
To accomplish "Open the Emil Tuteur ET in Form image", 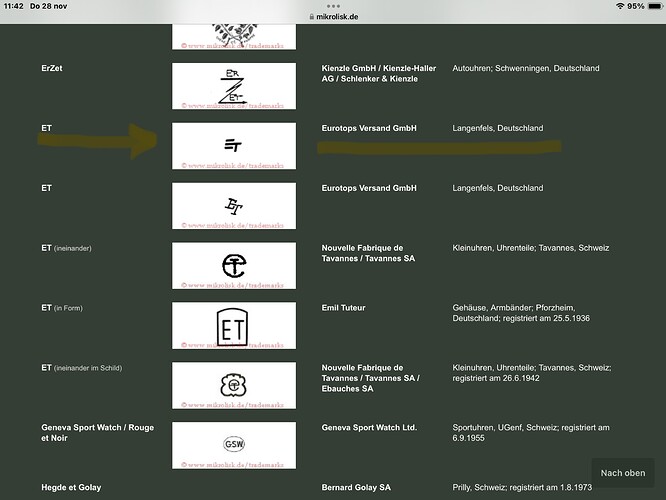I will [x=234, y=326].
